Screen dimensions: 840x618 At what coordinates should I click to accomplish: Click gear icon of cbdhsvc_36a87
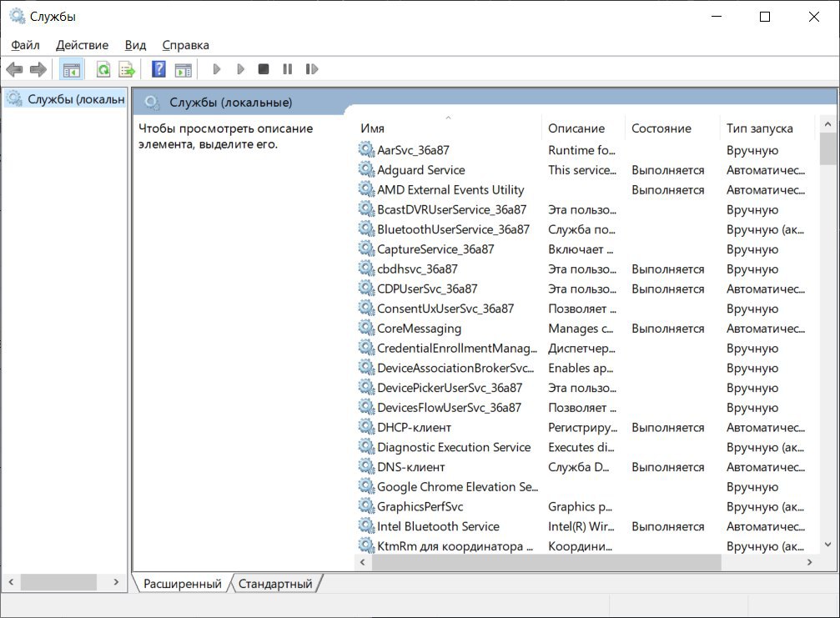(x=366, y=269)
